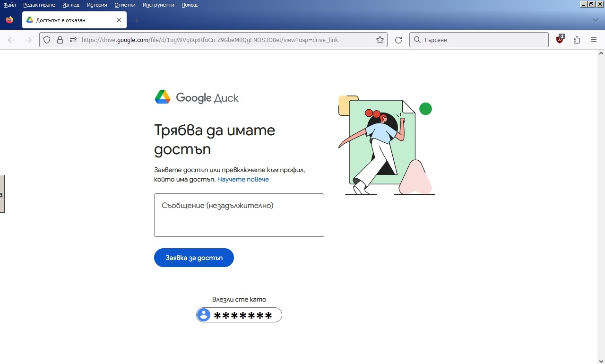Open the Firefox hamburger application menu
605x364 pixels.
point(594,40)
